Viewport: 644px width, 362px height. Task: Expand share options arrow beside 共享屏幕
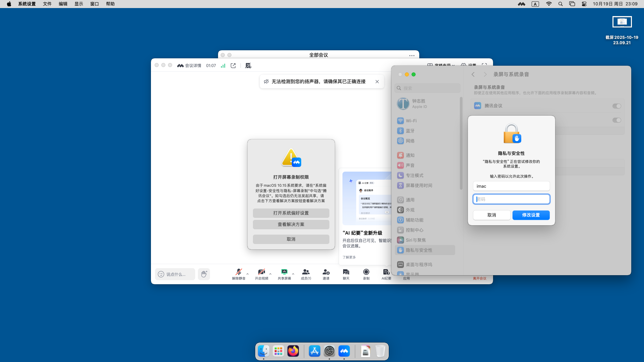(x=293, y=274)
